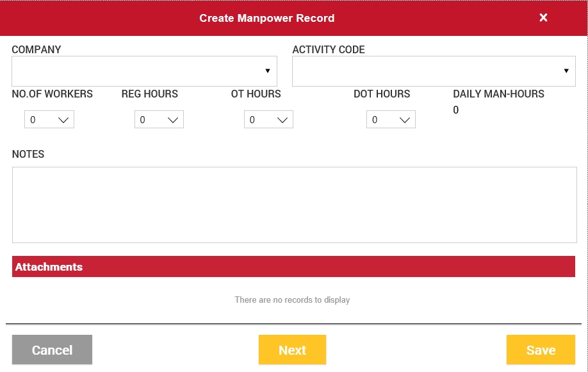Image resolution: width=588 pixels, height=372 pixels.
Task: Go to the Next step
Action: point(292,350)
